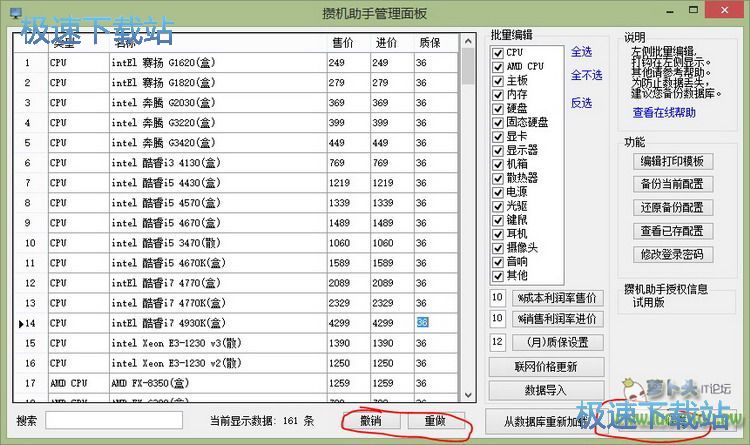The height and width of the screenshot is (445, 750).
Task: Apply the %销售利润率进价 button
Action: (558, 319)
